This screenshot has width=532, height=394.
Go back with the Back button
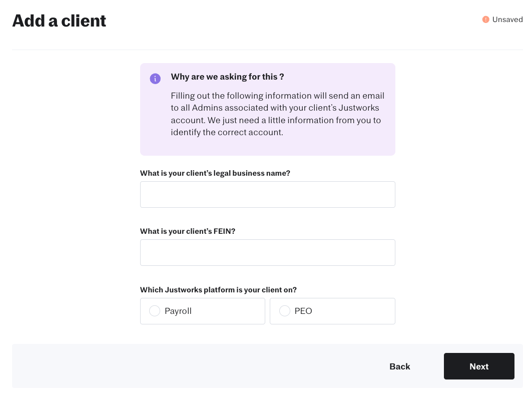(399, 366)
